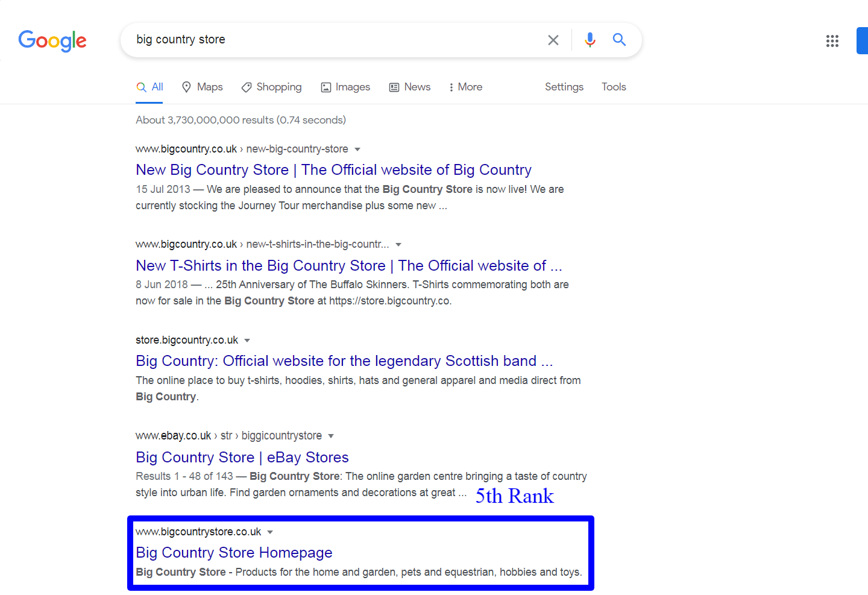
Task: Open 'New Big Country Store | The Official website' result
Action: pyautogui.click(x=333, y=170)
